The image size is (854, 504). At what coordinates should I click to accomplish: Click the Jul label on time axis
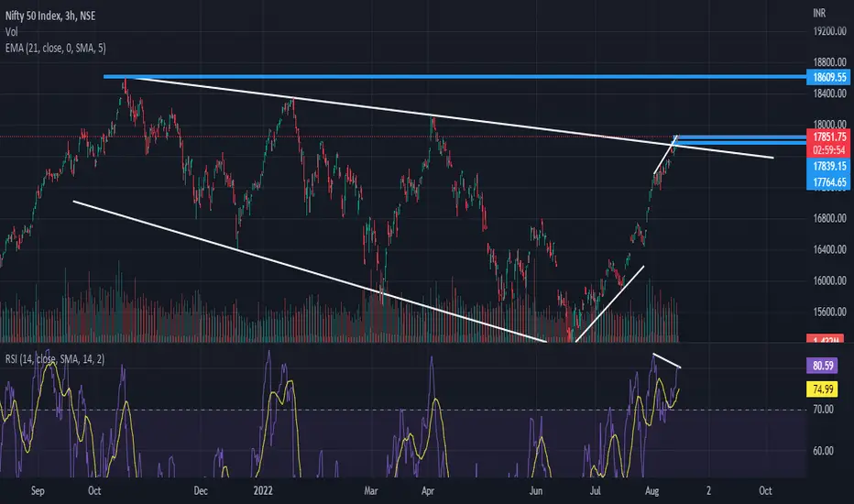595,491
